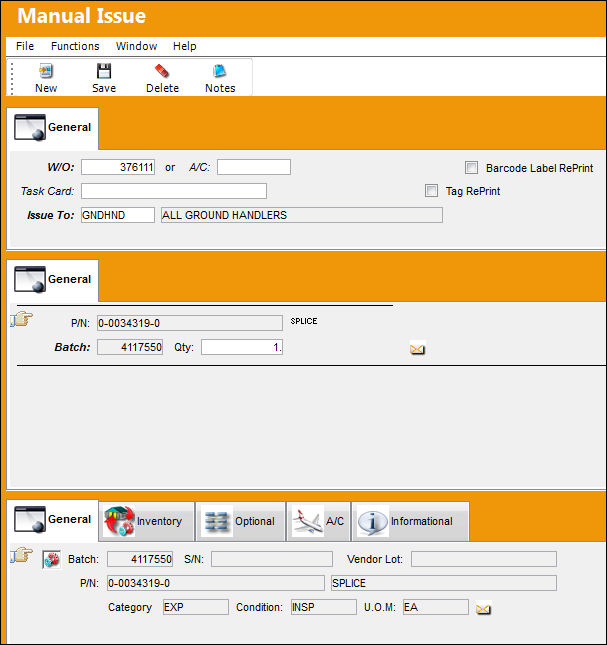Open the Window menu

[x=136, y=46]
